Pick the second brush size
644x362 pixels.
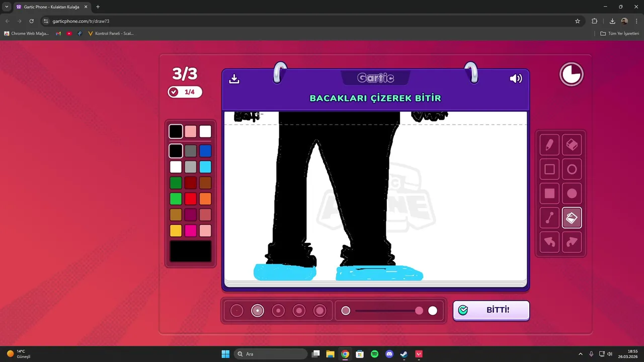pyautogui.click(x=258, y=311)
